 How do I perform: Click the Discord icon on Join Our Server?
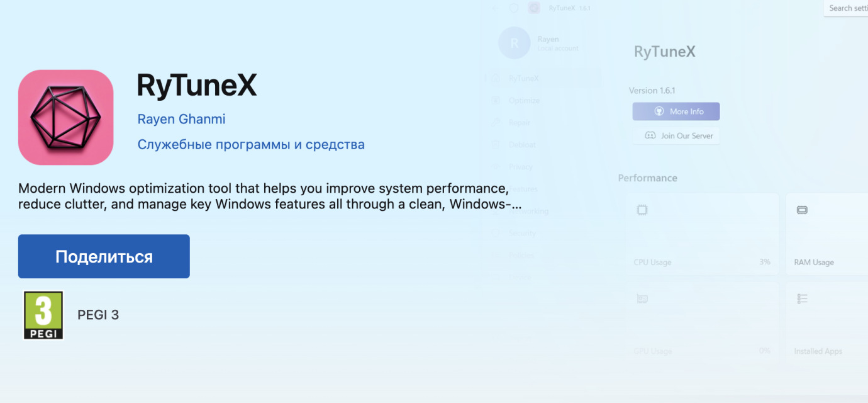[650, 135]
